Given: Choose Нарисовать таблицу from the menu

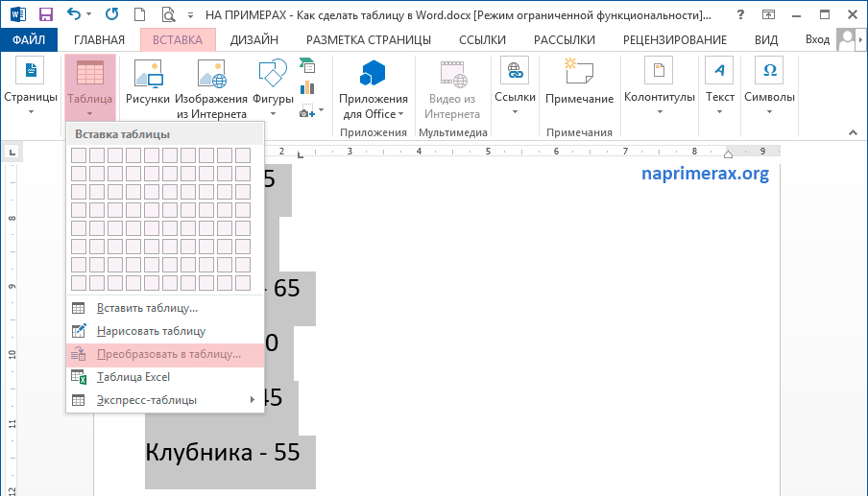Looking at the screenshot, I should 151,331.
